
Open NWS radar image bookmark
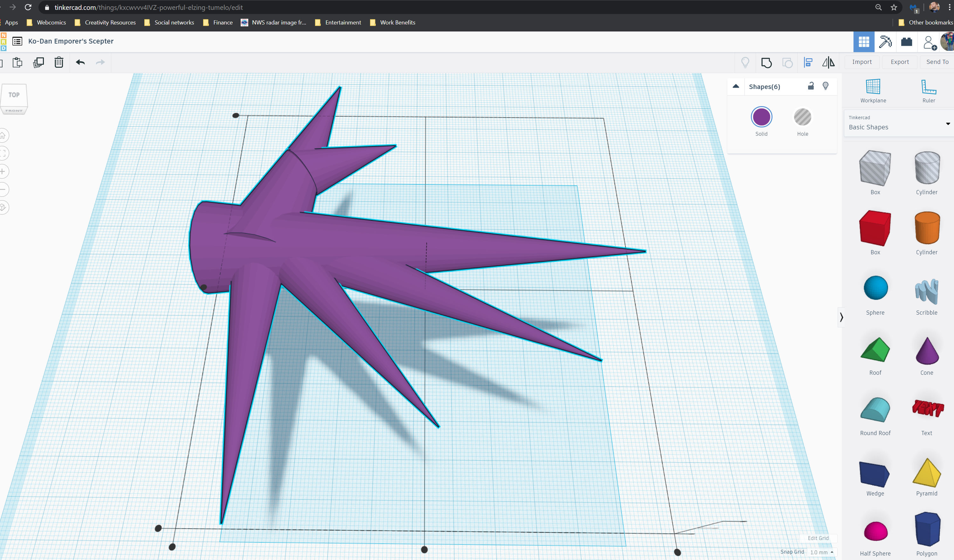click(274, 22)
